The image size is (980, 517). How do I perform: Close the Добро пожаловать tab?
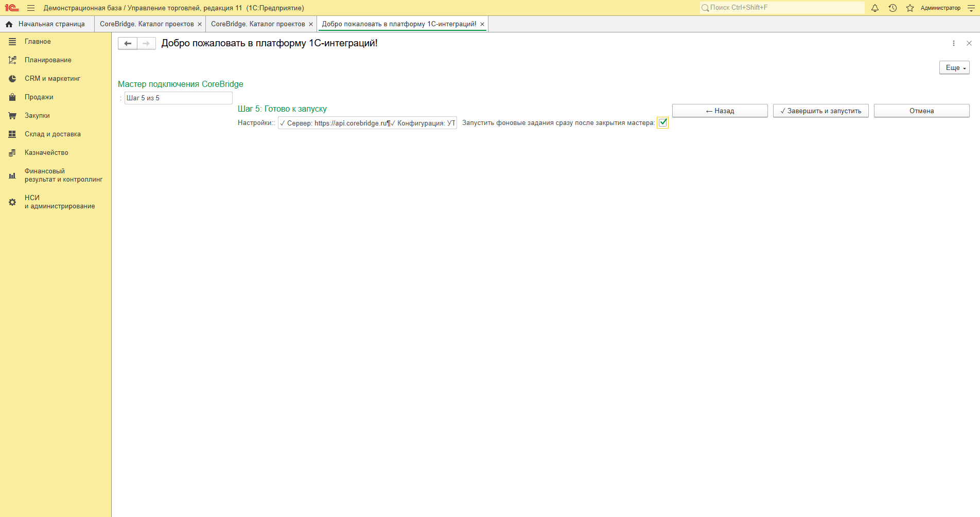click(x=482, y=24)
